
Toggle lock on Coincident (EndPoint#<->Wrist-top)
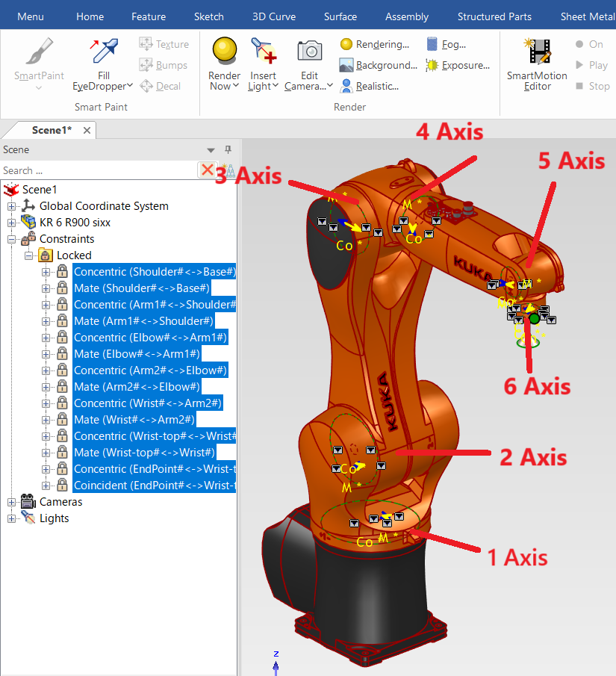(x=63, y=486)
